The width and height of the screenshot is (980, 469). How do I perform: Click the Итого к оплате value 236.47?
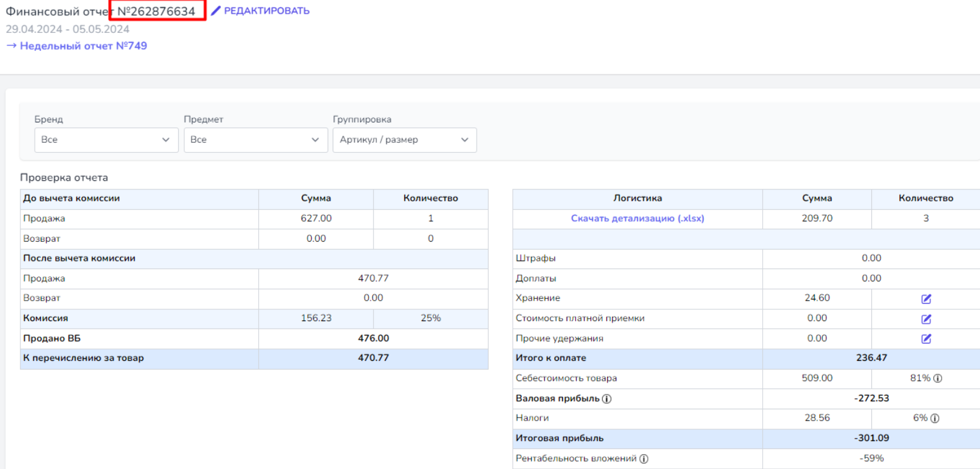(871, 358)
